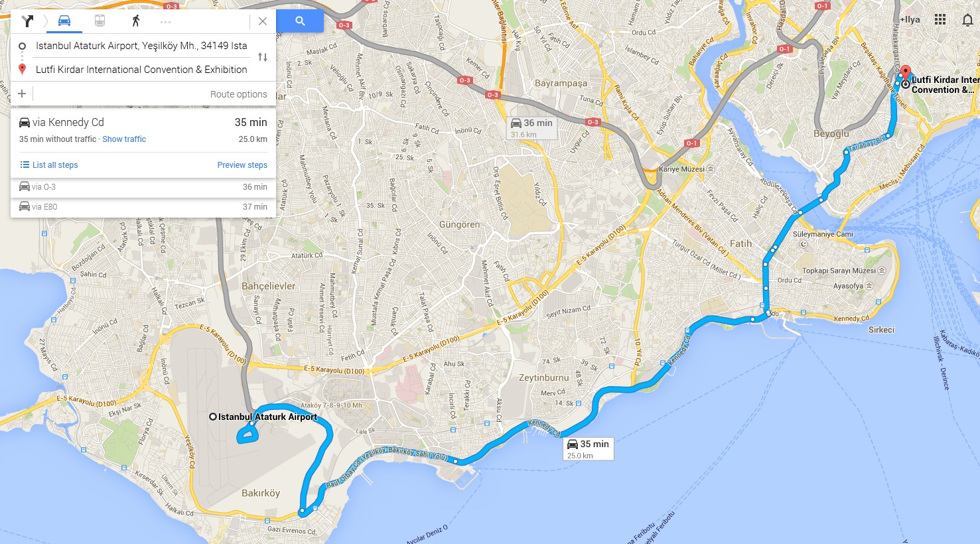The width and height of the screenshot is (980, 544).
Task: Swap start and destination with reverse arrows
Action: [x=263, y=57]
